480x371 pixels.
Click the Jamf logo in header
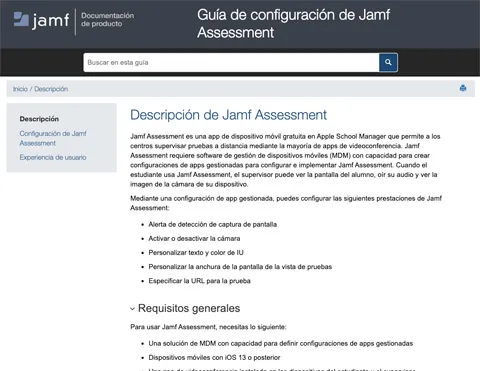41,21
